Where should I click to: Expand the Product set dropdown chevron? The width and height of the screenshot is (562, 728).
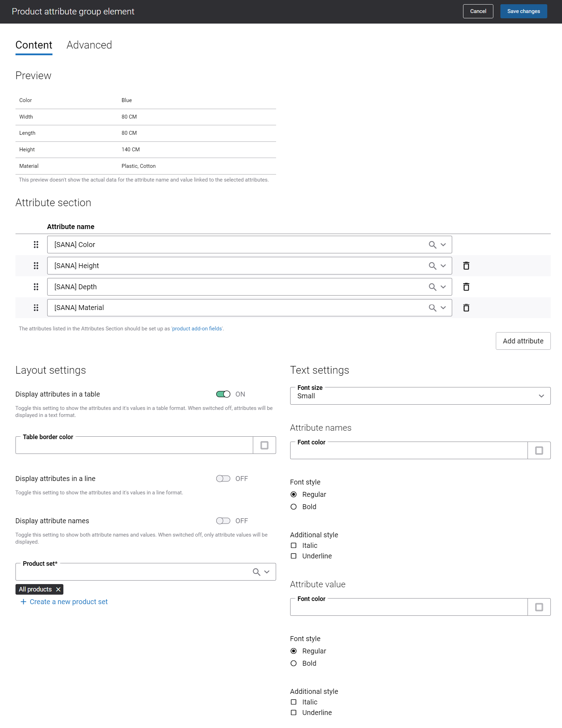click(267, 572)
